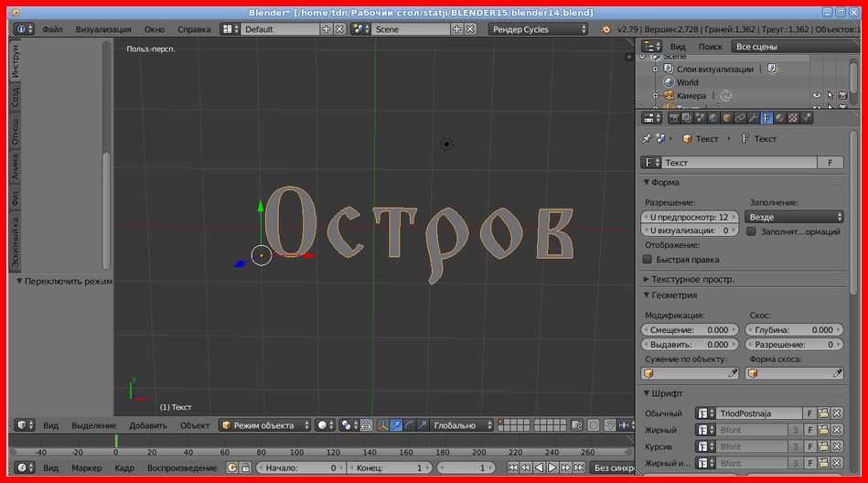
Task: Open font file for Обычный font
Action: pyautogui.click(x=823, y=413)
